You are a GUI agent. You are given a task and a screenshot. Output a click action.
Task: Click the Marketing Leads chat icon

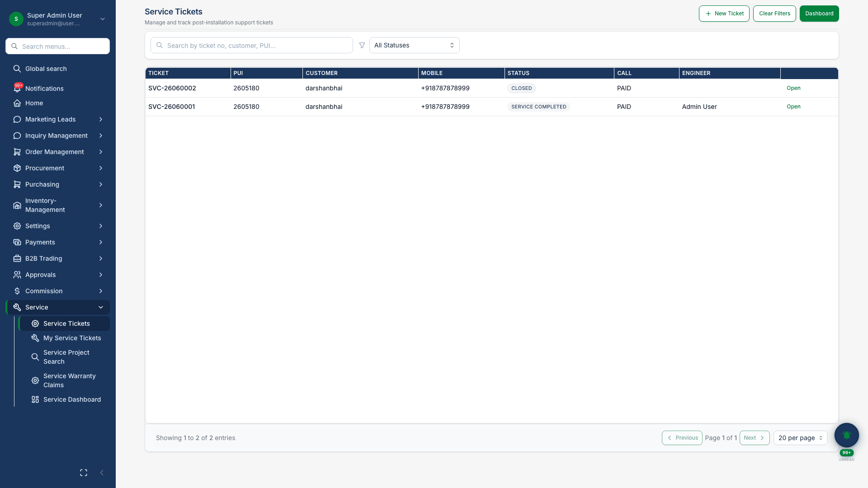17,119
